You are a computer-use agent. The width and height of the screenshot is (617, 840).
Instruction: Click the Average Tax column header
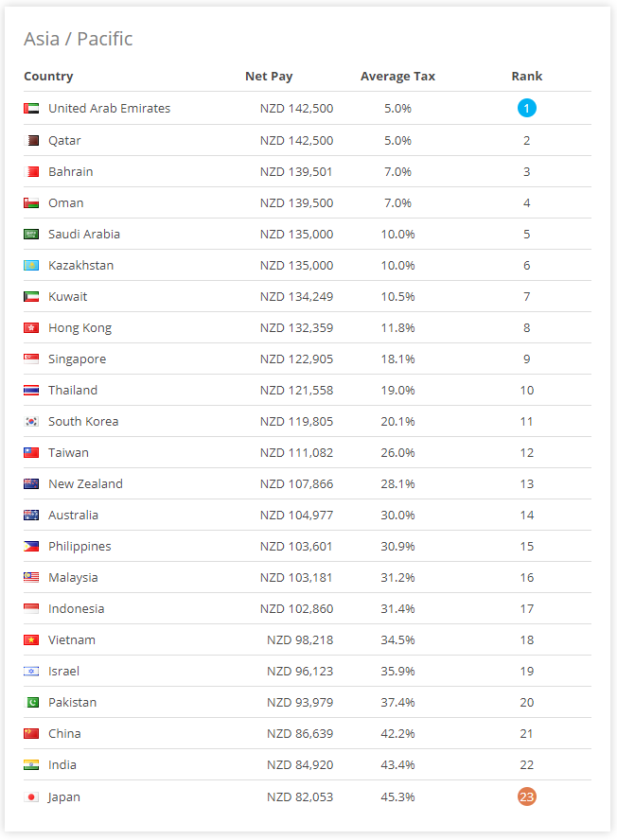point(397,77)
